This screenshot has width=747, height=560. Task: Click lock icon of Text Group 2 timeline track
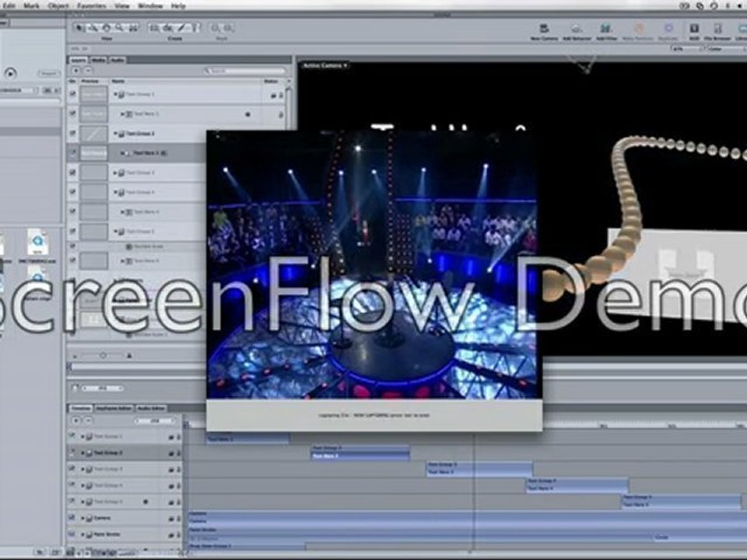pyautogui.click(x=179, y=453)
